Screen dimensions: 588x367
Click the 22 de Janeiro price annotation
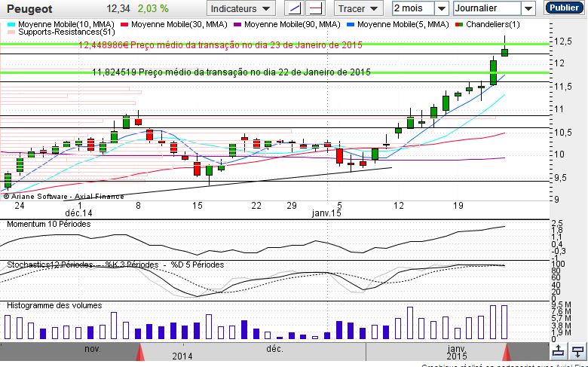(x=231, y=72)
